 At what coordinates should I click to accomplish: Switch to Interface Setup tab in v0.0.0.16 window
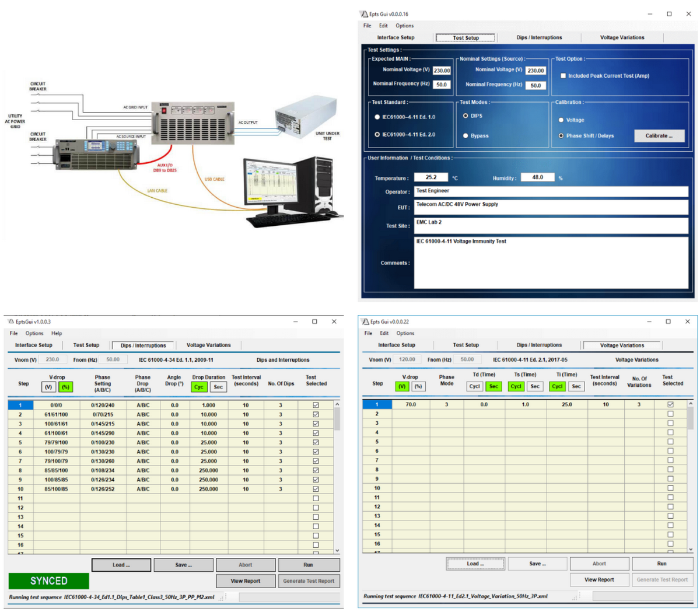coord(395,37)
